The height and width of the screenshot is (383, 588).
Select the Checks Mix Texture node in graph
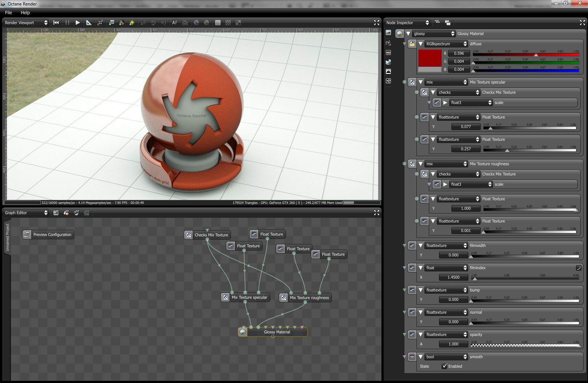coord(208,235)
